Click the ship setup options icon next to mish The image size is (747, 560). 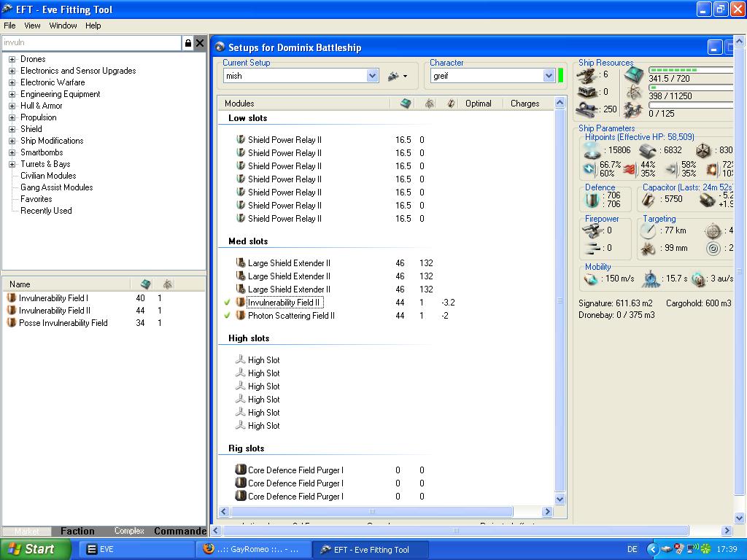click(x=398, y=76)
